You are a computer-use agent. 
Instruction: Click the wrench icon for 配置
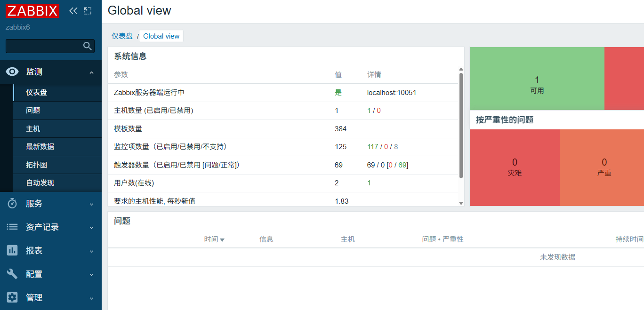12,274
